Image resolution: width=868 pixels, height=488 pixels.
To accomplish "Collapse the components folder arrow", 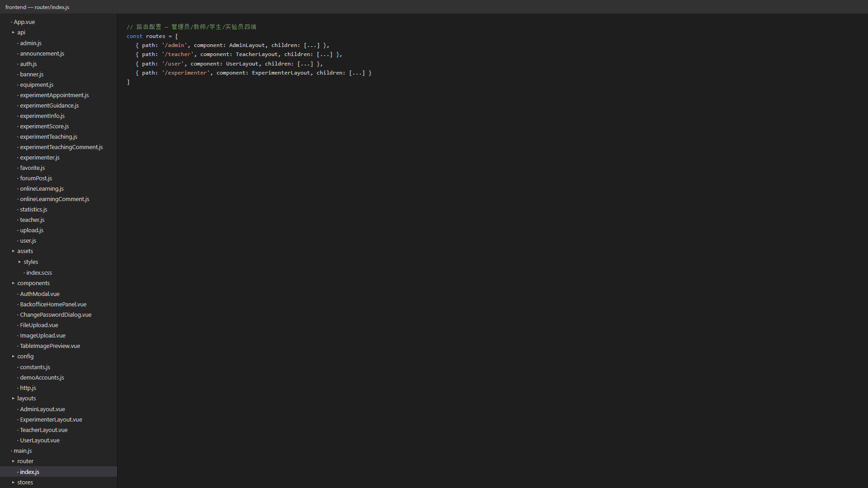I will click(x=13, y=283).
